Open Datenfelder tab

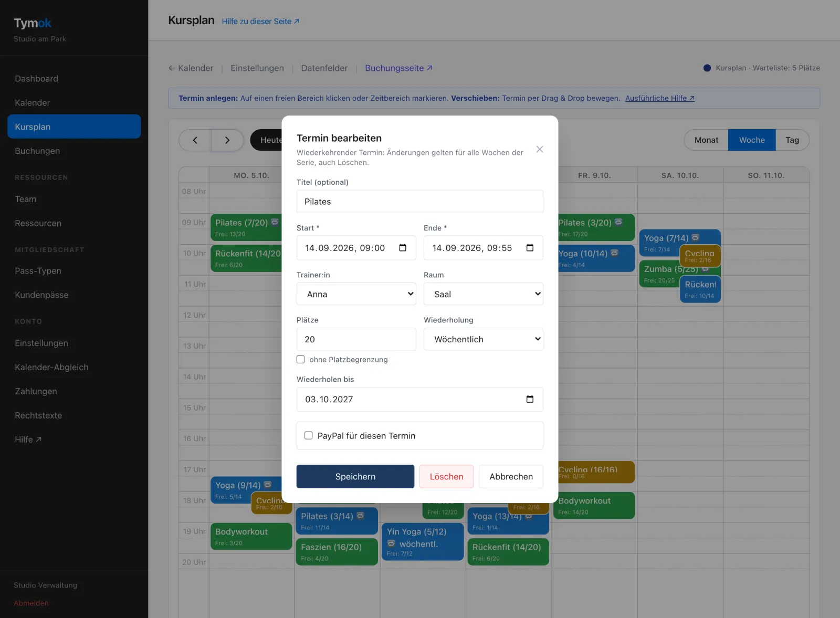pyautogui.click(x=324, y=68)
